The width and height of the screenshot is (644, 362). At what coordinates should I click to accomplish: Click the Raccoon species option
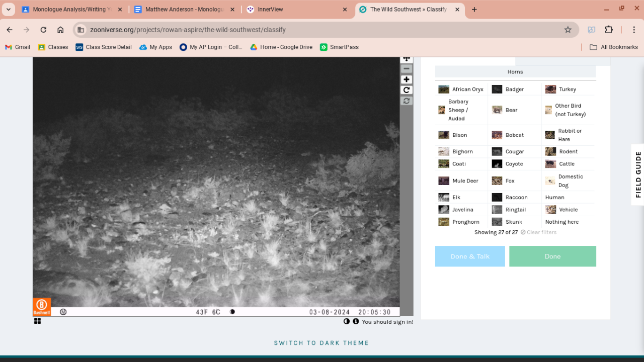(515, 198)
